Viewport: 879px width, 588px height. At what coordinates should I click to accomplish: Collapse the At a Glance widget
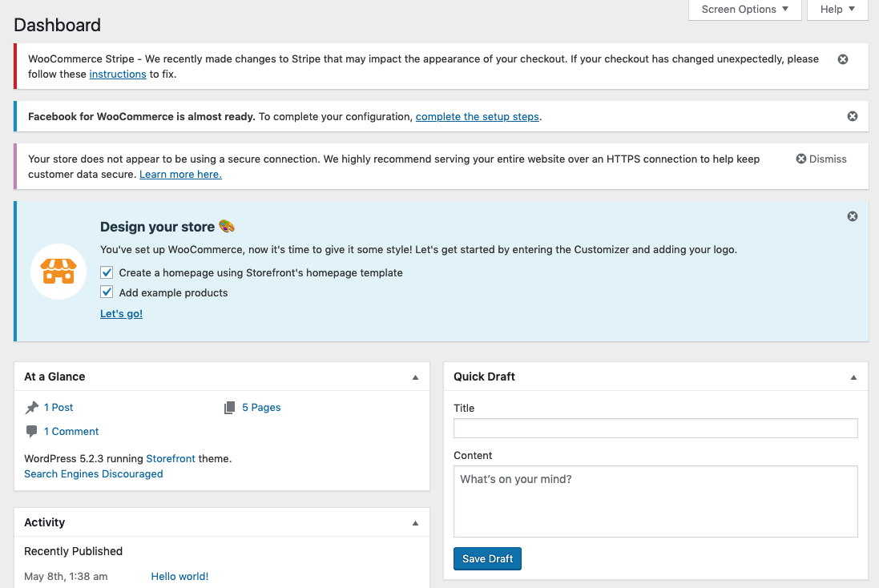point(415,377)
